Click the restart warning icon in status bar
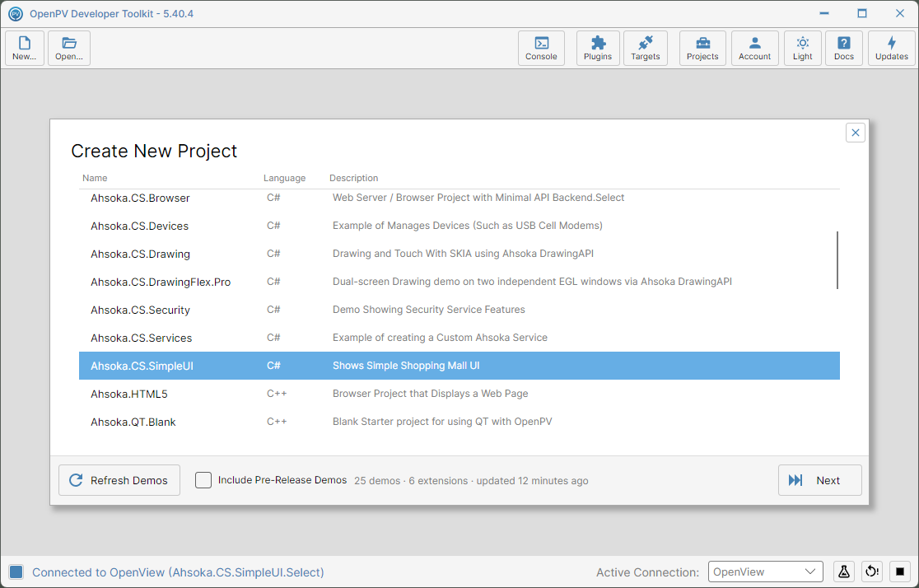 pyautogui.click(x=872, y=572)
